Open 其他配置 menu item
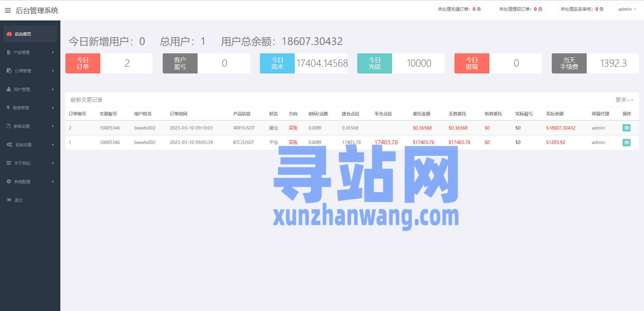The width and height of the screenshot is (644, 311). coord(30,182)
